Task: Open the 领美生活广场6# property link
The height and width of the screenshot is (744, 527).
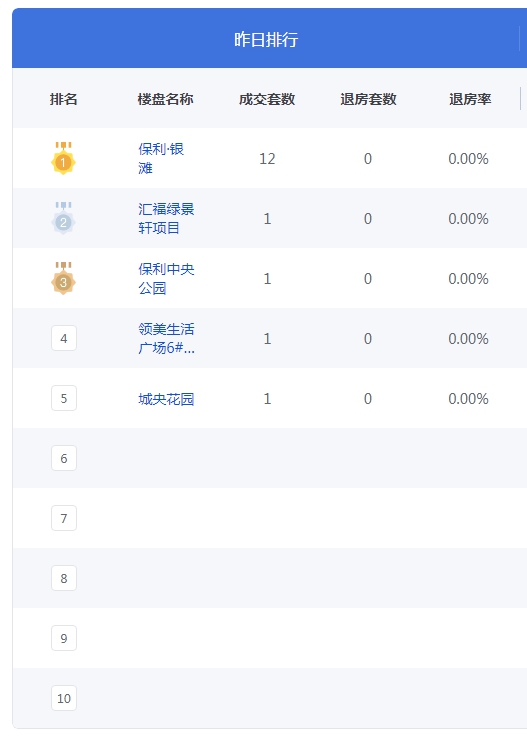Action: coord(166,338)
